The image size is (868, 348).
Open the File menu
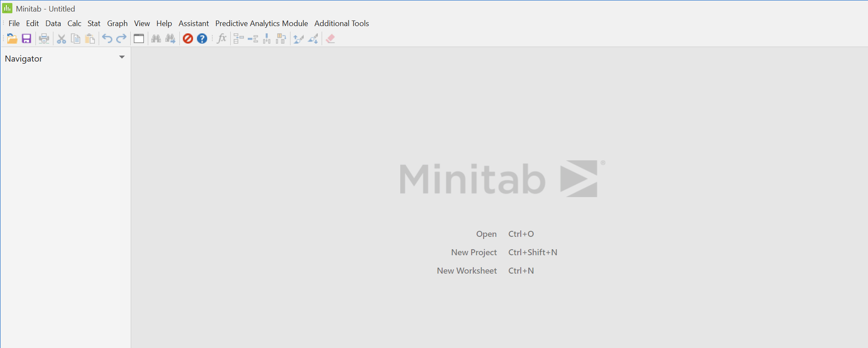[x=14, y=24]
